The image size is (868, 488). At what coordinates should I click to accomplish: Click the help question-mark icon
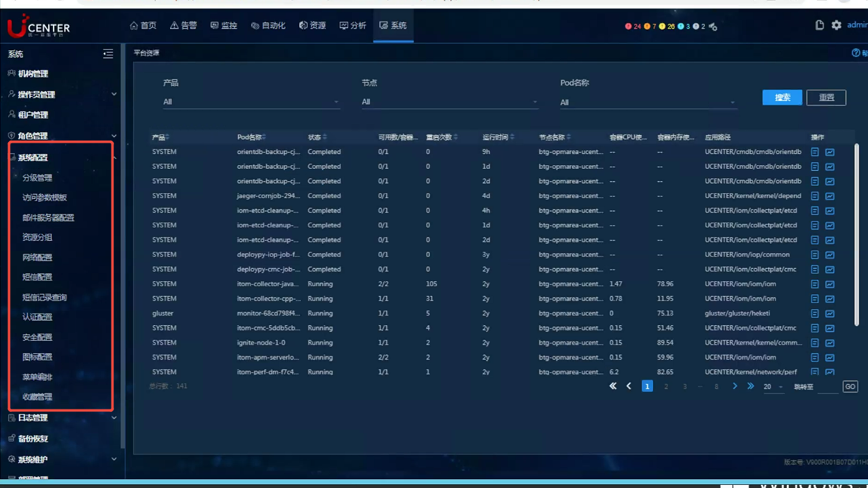coord(856,53)
